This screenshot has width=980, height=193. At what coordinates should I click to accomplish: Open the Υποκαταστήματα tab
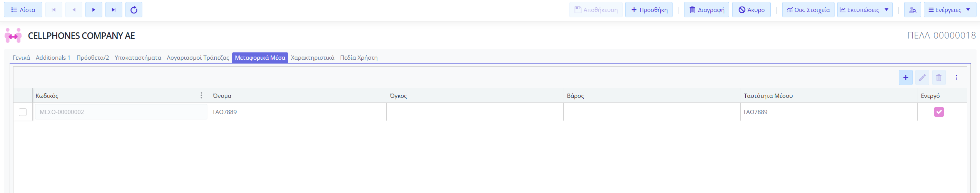pos(138,58)
